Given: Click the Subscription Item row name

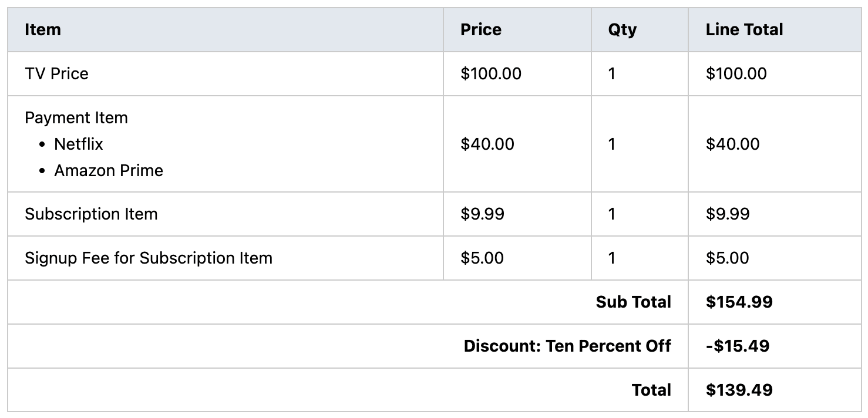Looking at the screenshot, I should [x=91, y=214].
